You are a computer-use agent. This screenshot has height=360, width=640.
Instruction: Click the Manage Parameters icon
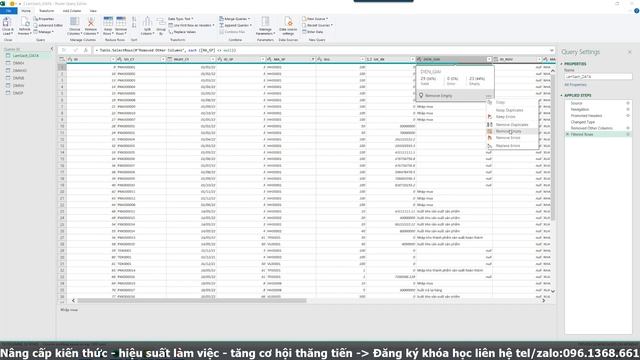tap(265, 22)
